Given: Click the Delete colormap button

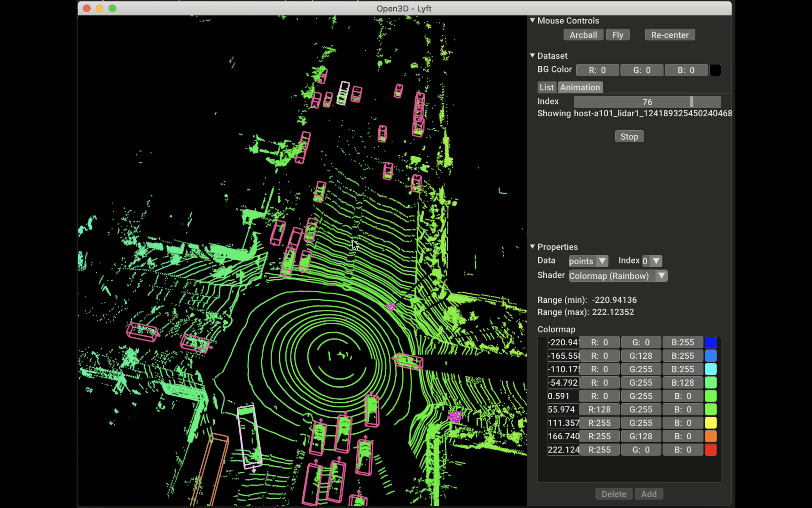Looking at the screenshot, I should [614, 494].
